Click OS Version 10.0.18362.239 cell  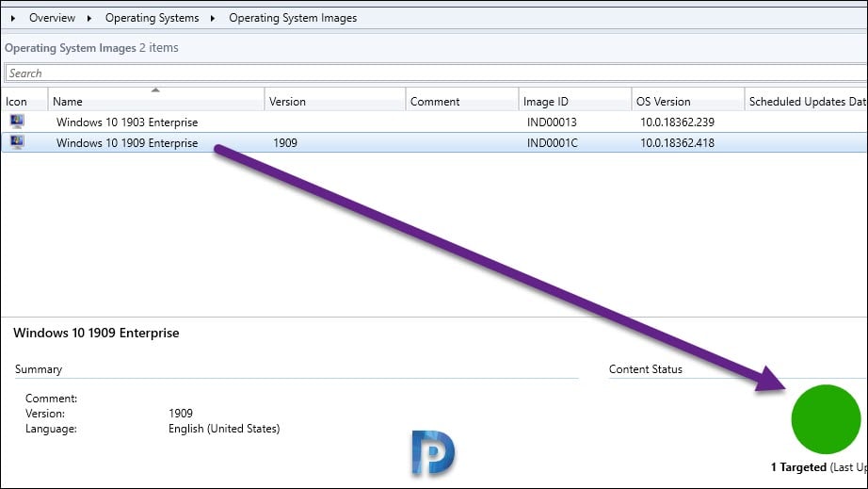(677, 122)
